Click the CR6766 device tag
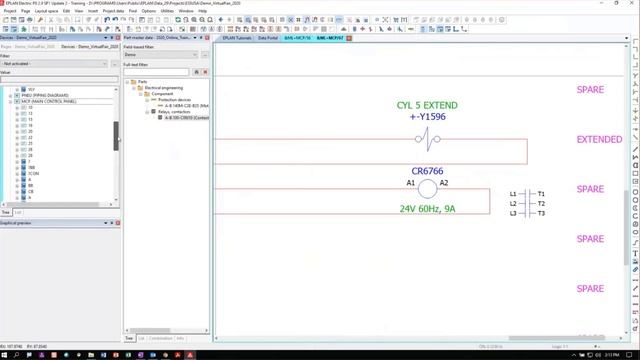 427,171
